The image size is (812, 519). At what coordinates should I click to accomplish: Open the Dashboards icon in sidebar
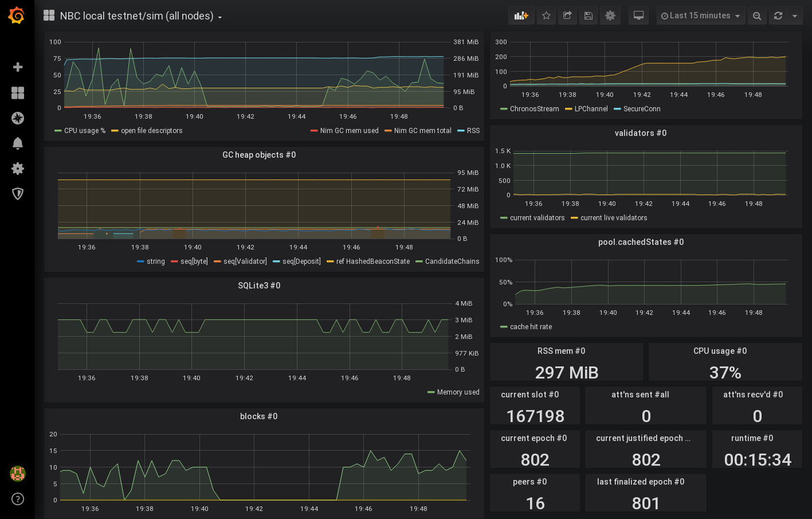pyautogui.click(x=18, y=93)
